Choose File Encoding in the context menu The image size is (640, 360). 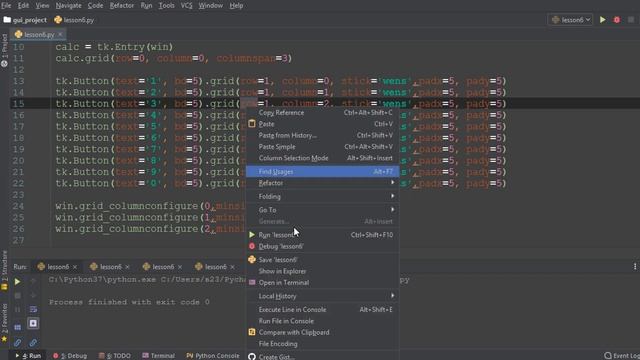tap(322, 344)
